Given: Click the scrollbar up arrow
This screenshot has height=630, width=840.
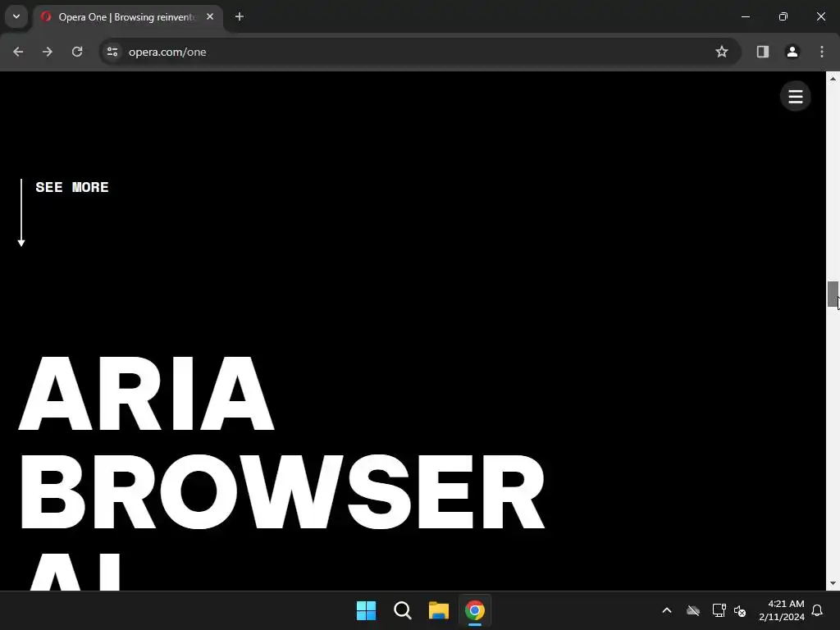Looking at the screenshot, I should click(x=833, y=78).
